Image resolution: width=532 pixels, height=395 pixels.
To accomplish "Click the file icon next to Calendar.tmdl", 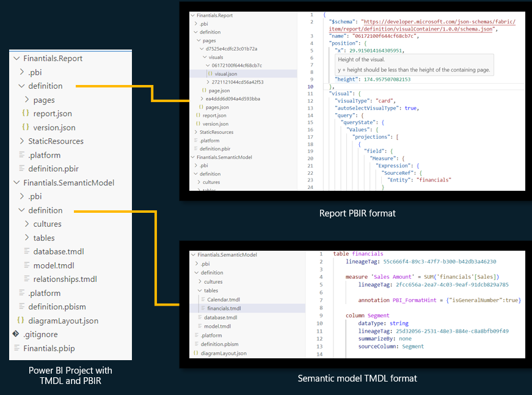I will pos(203,300).
